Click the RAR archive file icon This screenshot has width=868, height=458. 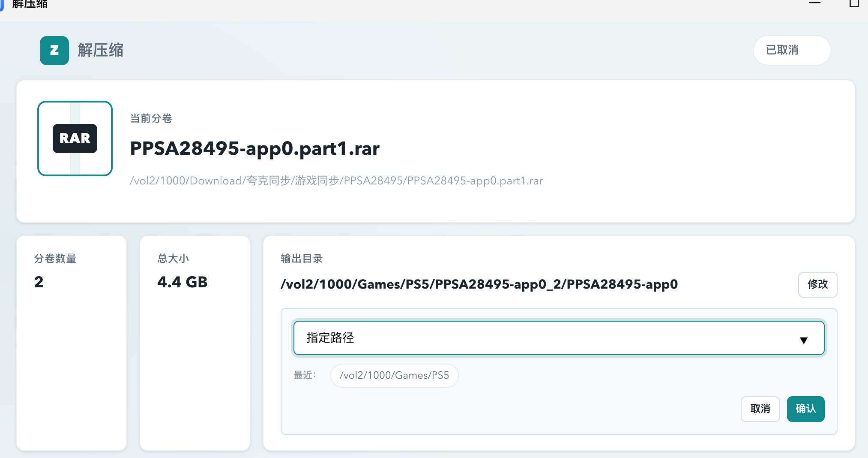click(x=75, y=139)
